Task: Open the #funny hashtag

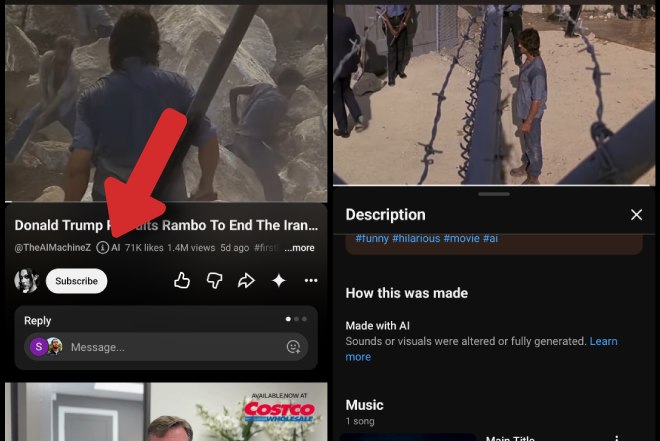Action: point(372,238)
